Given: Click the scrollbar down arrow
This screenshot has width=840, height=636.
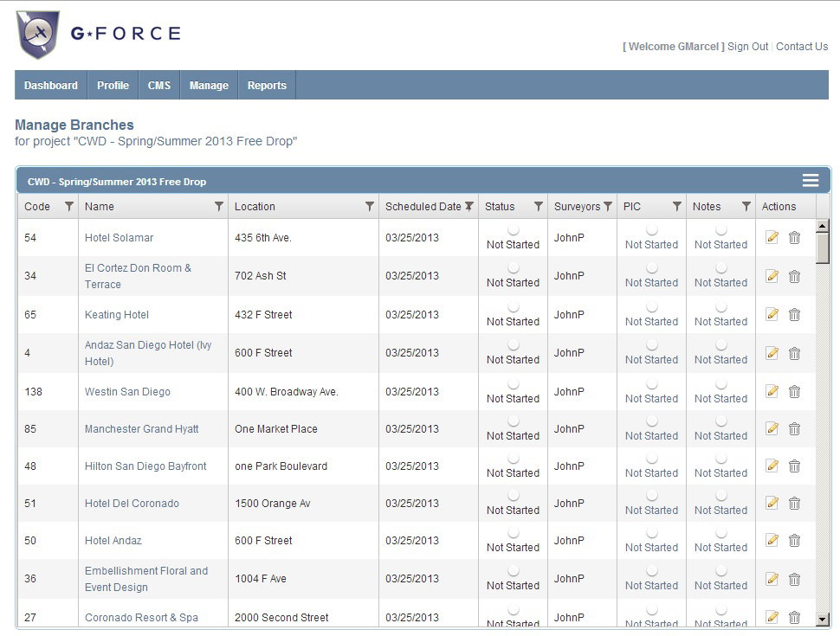Looking at the screenshot, I should coord(823,620).
